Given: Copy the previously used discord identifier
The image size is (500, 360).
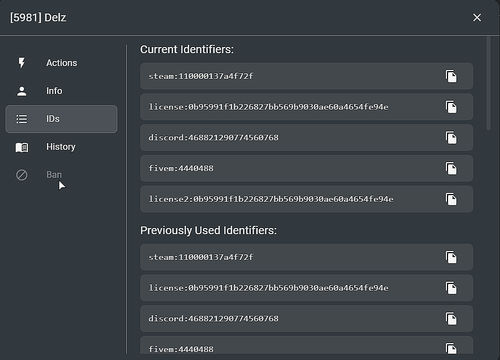Looking at the screenshot, I should [x=451, y=319].
